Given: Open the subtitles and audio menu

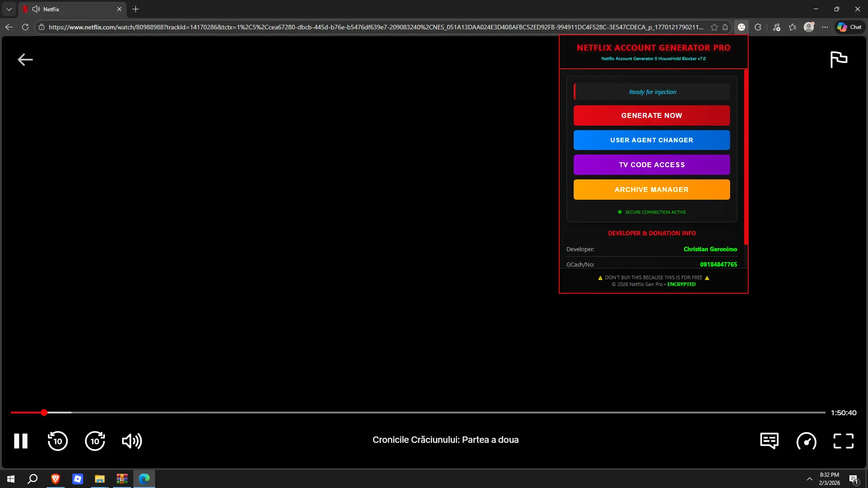Looking at the screenshot, I should (x=769, y=441).
